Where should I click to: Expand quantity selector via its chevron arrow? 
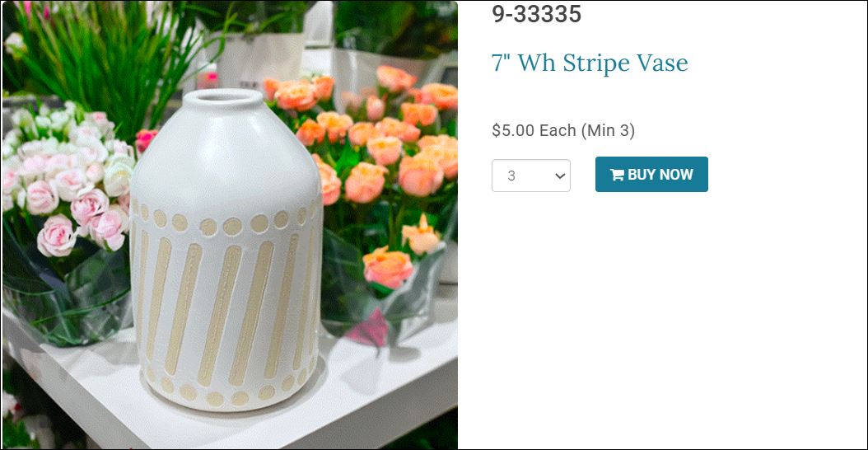click(560, 176)
